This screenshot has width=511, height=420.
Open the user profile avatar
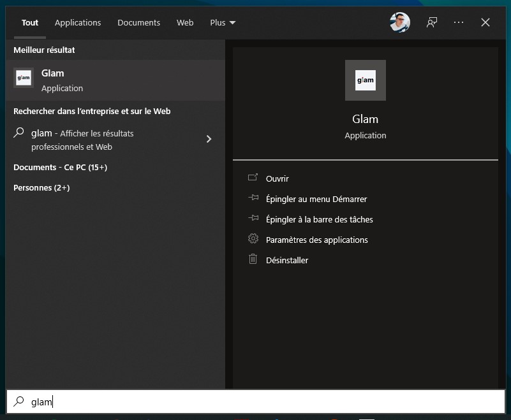[x=399, y=22]
